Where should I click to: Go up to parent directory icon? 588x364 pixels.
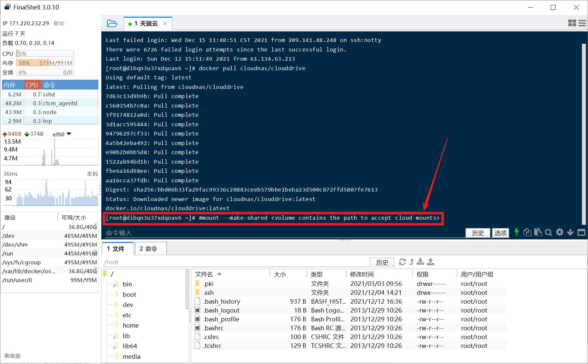tap(411, 262)
